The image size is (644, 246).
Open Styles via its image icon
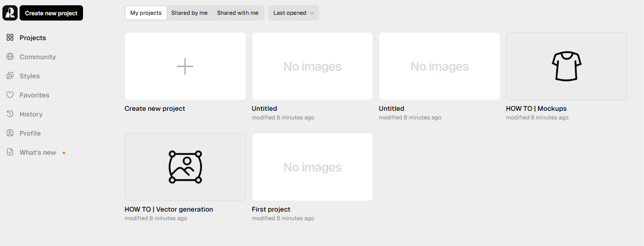point(10,76)
